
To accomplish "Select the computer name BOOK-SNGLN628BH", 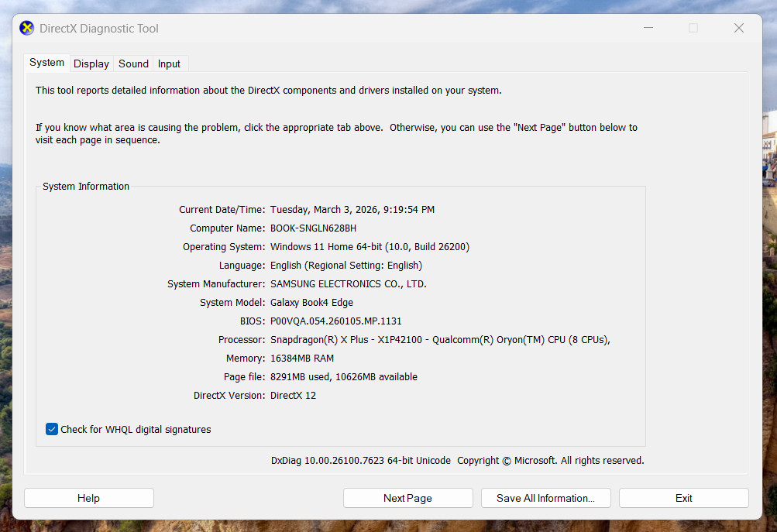I will pos(313,228).
